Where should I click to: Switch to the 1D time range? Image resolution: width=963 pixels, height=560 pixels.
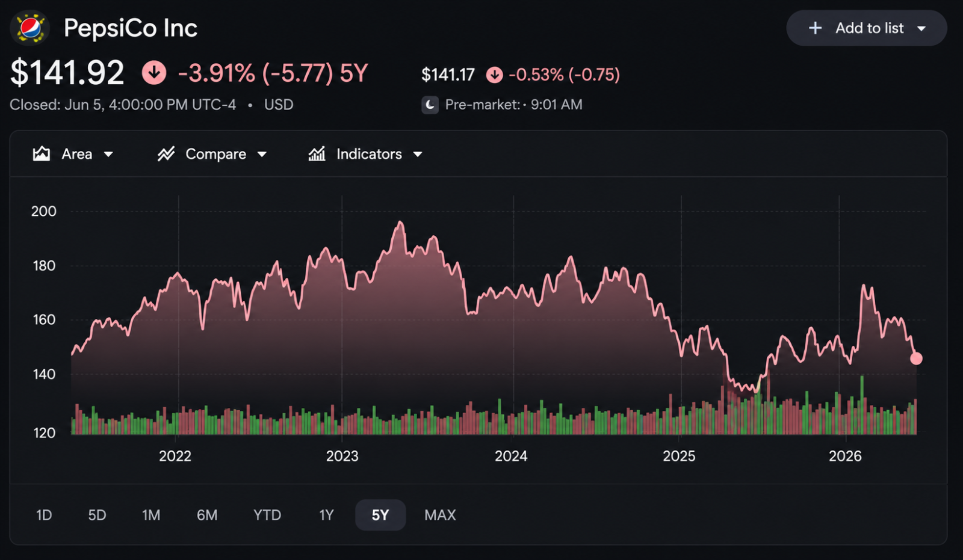tap(44, 515)
